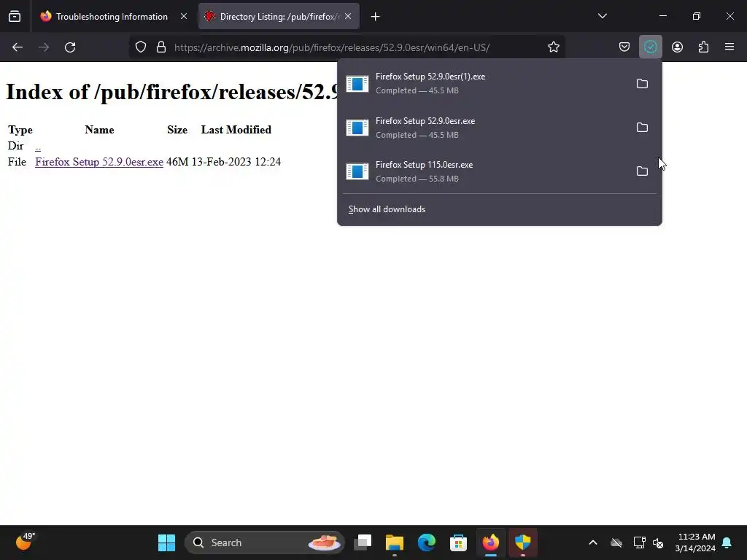Open the Extensions puzzle icon
Screen dimensions: 747x560
pos(703,47)
